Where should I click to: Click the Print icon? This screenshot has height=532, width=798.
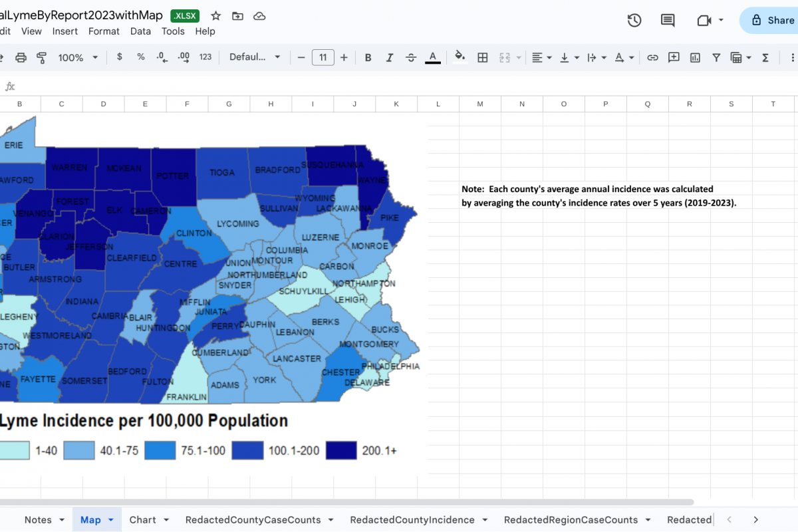point(21,58)
